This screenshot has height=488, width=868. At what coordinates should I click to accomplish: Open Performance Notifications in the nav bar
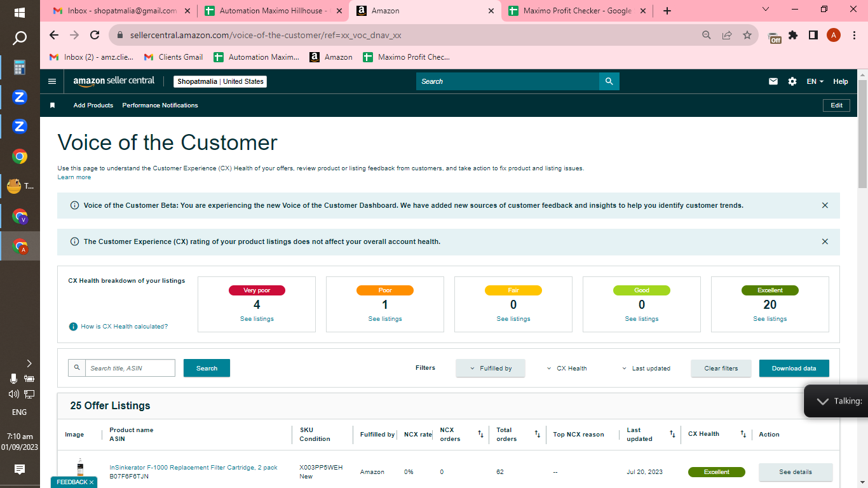click(160, 105)
